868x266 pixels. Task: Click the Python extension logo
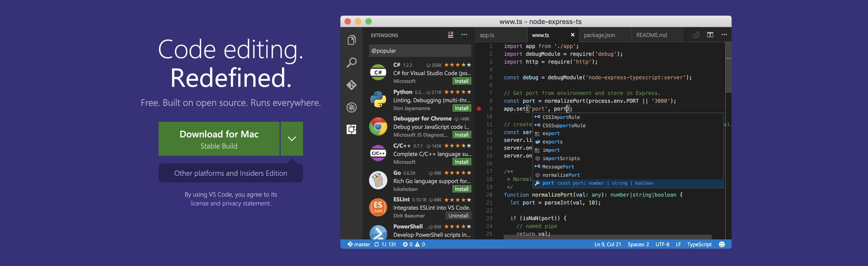tap(378, 100)
